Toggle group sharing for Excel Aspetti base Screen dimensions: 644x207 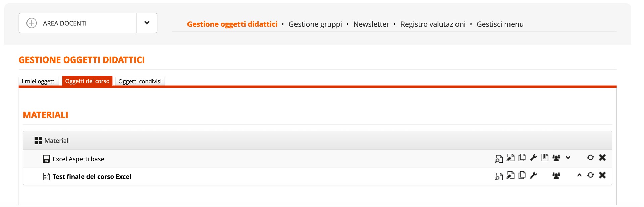click(556, 158)
